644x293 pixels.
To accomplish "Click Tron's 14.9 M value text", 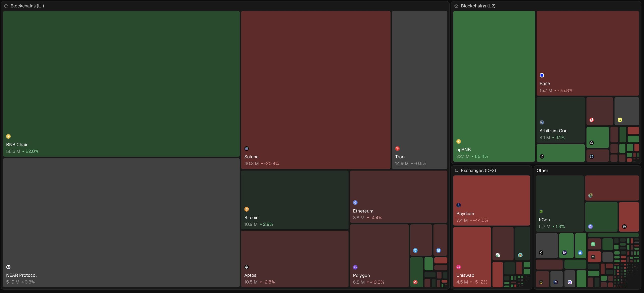I will point(401,163).
